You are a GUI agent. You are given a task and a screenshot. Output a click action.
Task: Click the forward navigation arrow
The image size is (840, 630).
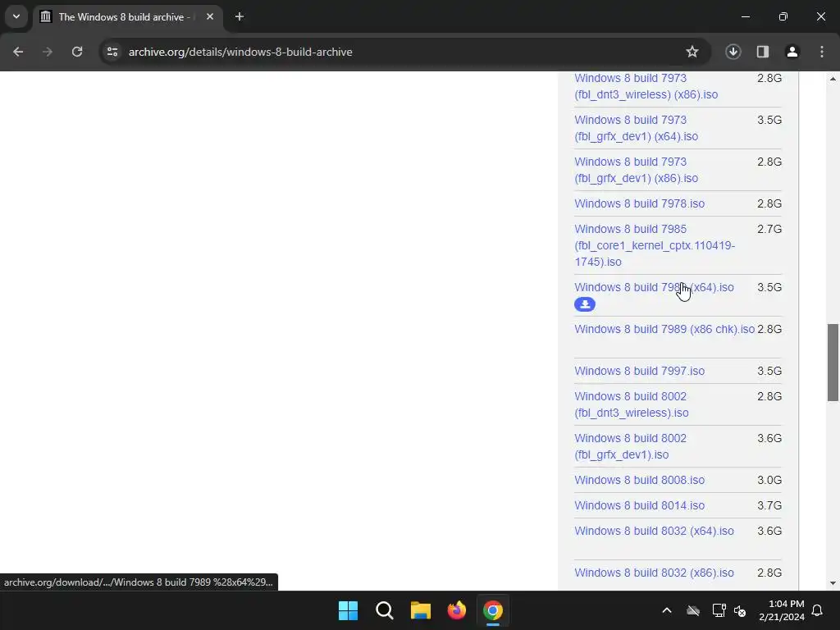click(x=48, y=52)
